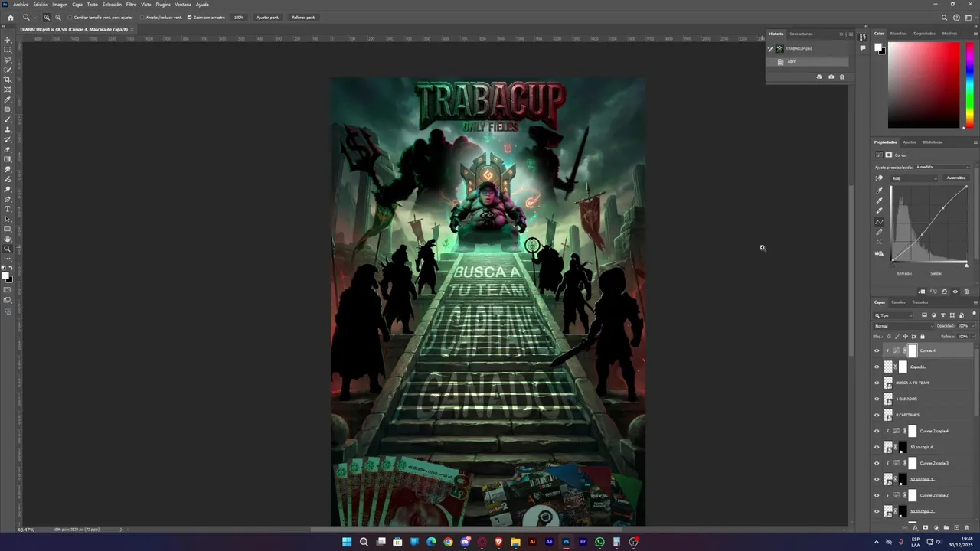Click the 100% zoom button
This screenshot has width=980, height=551.
pos(239,17)
